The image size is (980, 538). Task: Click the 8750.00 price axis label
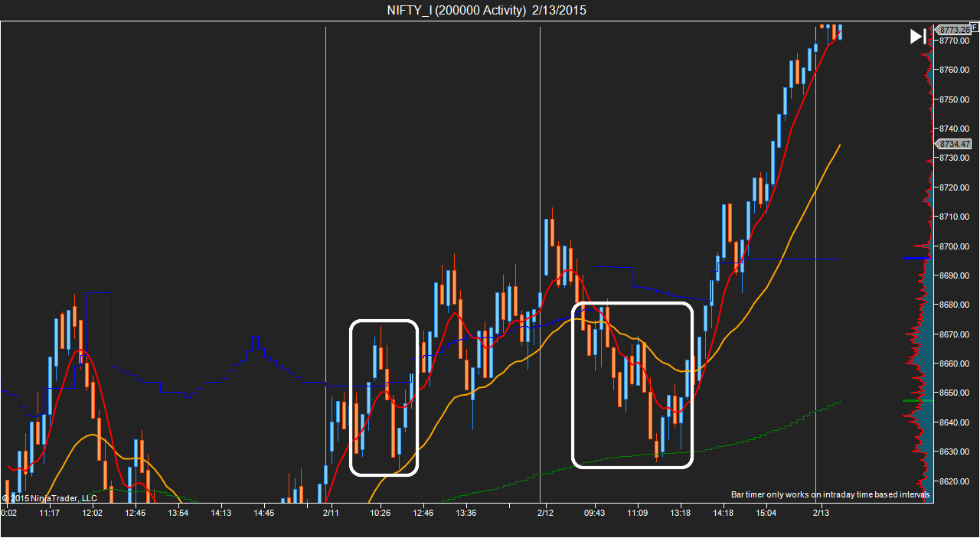[x=954, y=99]
